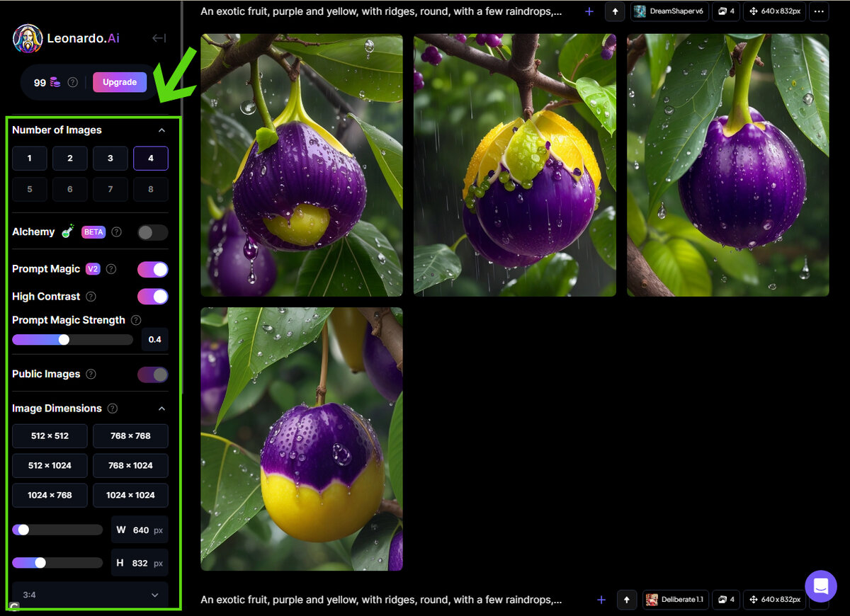Click the height slider handle
The width and height of the screenshot is (850, 616).
click(x=40, y=563)
